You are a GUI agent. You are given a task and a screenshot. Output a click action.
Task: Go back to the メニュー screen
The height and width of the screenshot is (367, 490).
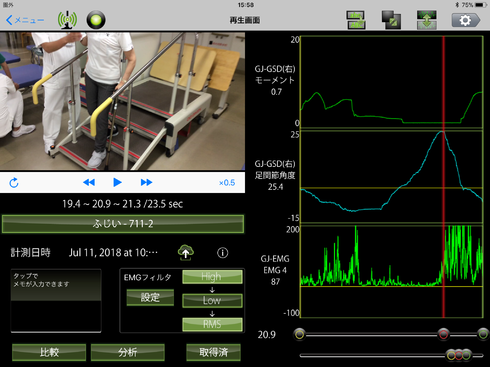pos(25,20)
